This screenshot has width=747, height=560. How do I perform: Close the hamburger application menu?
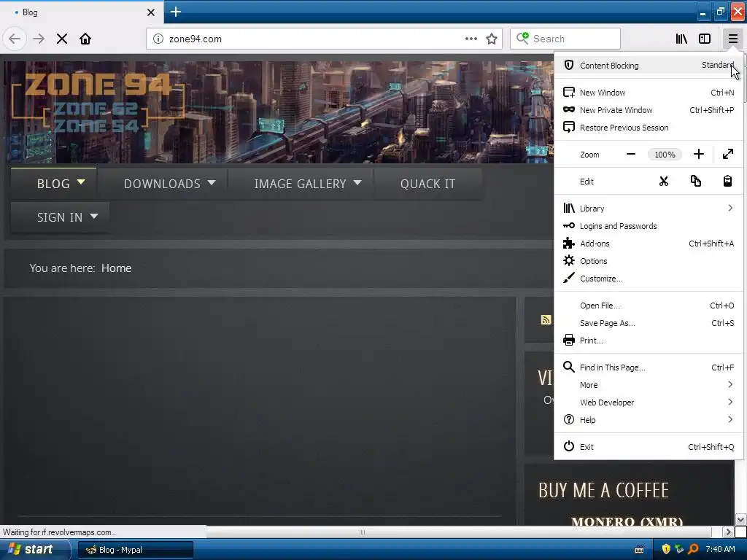(x=732, y=39)
